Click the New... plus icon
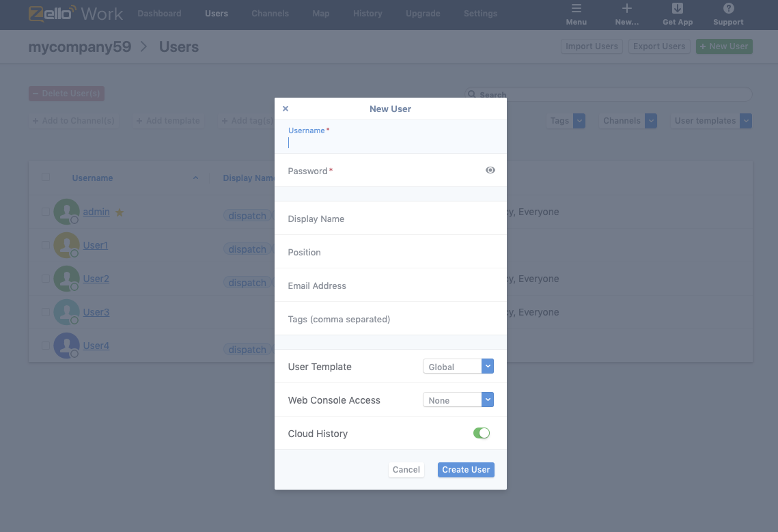The width and height of the screenshot is (778, 532). (626, 9)
